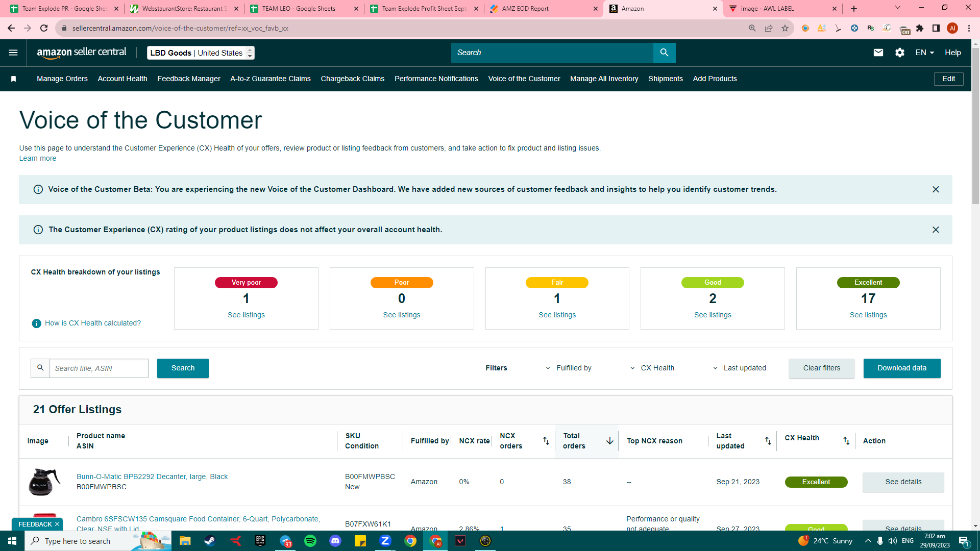Open the seller messages envelope icon
Screen dimensions: 980x551
coord(878,53)
